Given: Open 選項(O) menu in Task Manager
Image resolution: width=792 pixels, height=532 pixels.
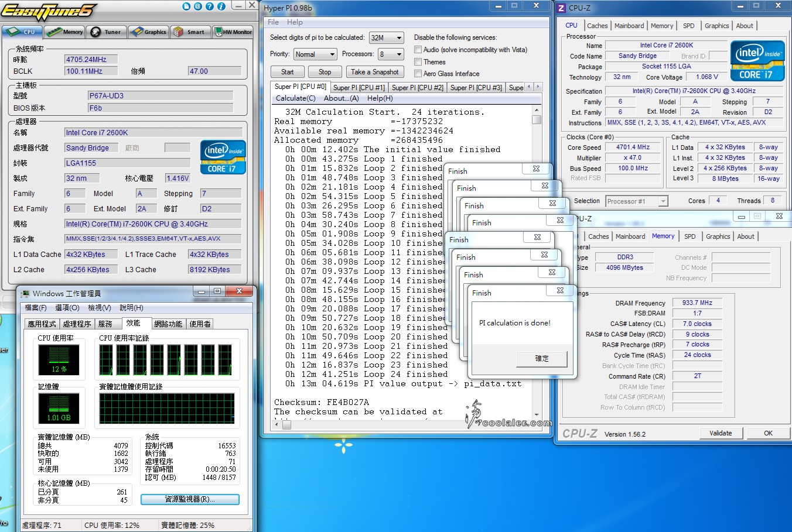Looking at the screenshot, I should point(67,308).
